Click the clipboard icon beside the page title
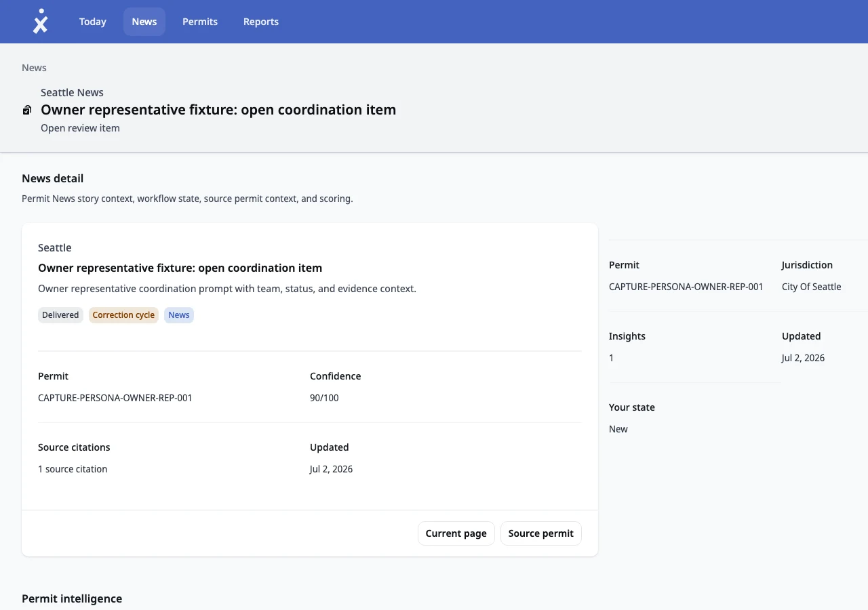This screenshot has width=868, height=610. tap(27, 110)
